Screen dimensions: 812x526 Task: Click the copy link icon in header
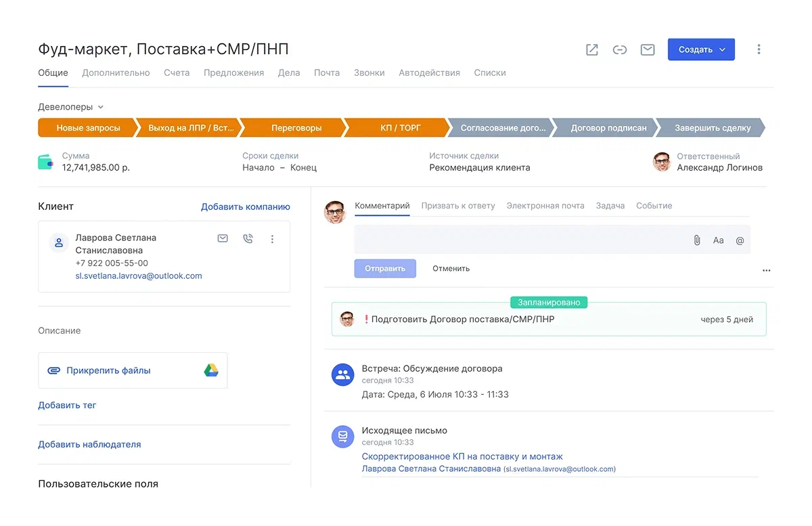click(x=620, y=49)
